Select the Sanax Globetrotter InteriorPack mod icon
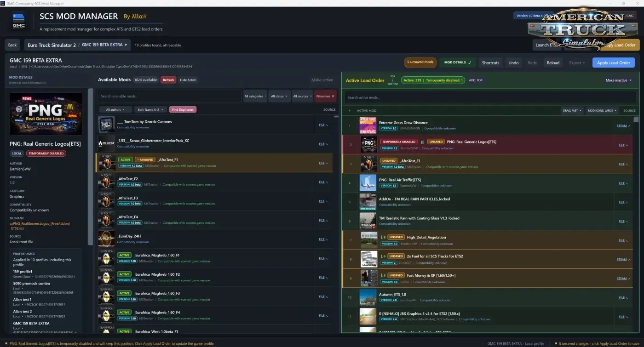644x347 pixels. pyautogui.click(x=106, y=143)
